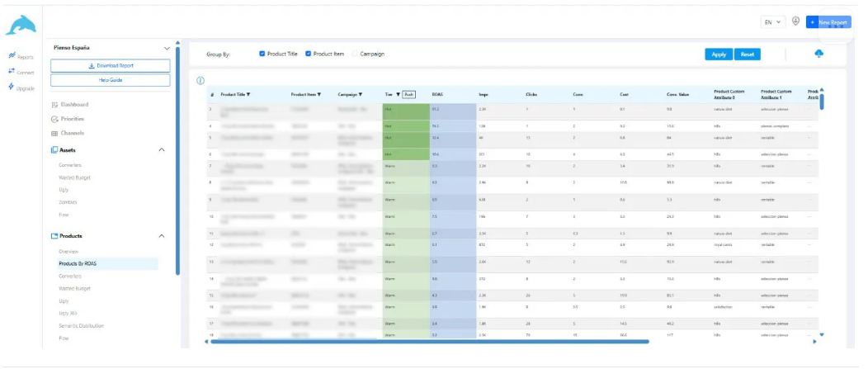Filter by Product Title column icon
868x369 pixels.
pyautogui.click(x=248, y=95)
